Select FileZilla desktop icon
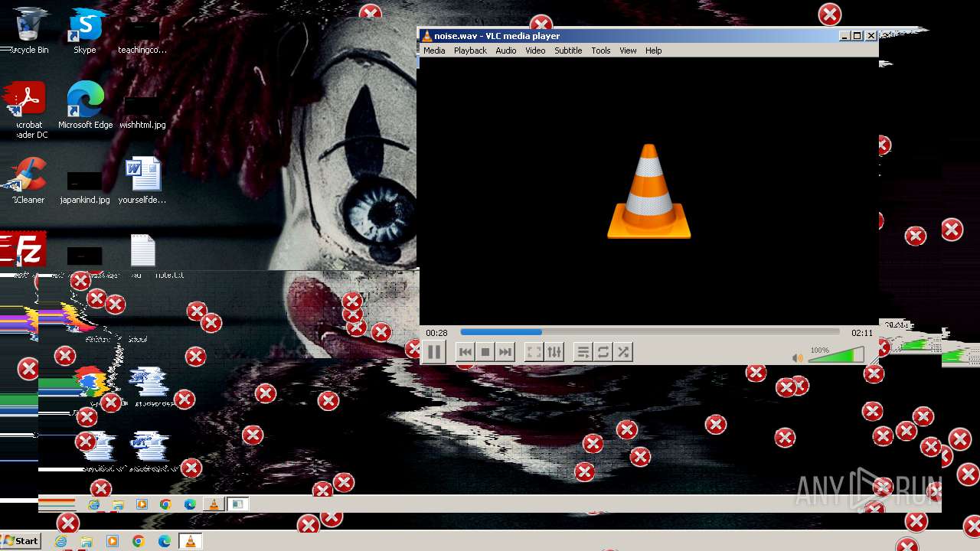980x551 pixels. click(x=24, y=250)
